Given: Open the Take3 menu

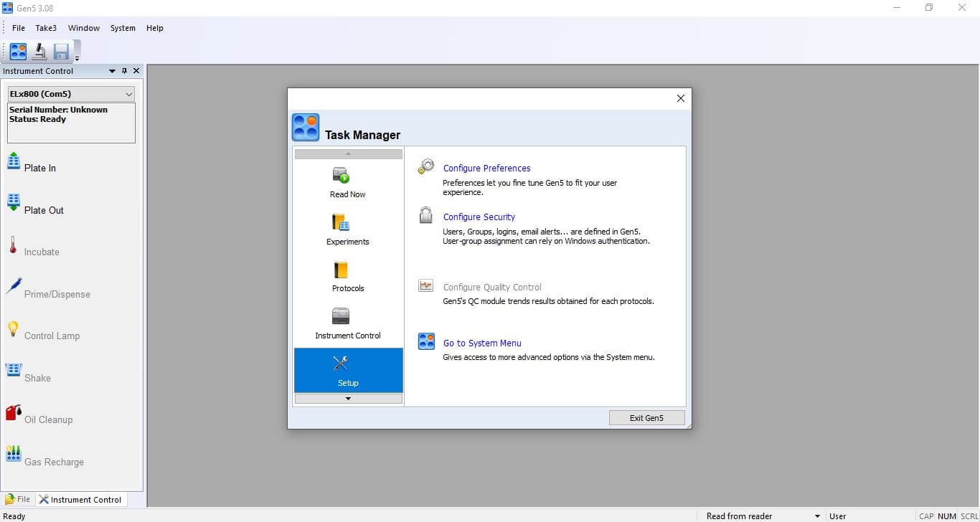Looking at the screenshot, I should point(46,28).
